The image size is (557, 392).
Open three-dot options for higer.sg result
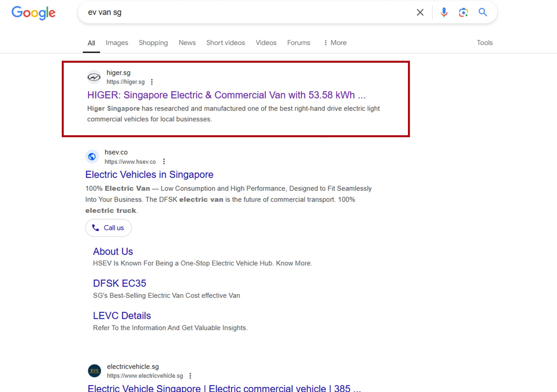coord(152,82)
